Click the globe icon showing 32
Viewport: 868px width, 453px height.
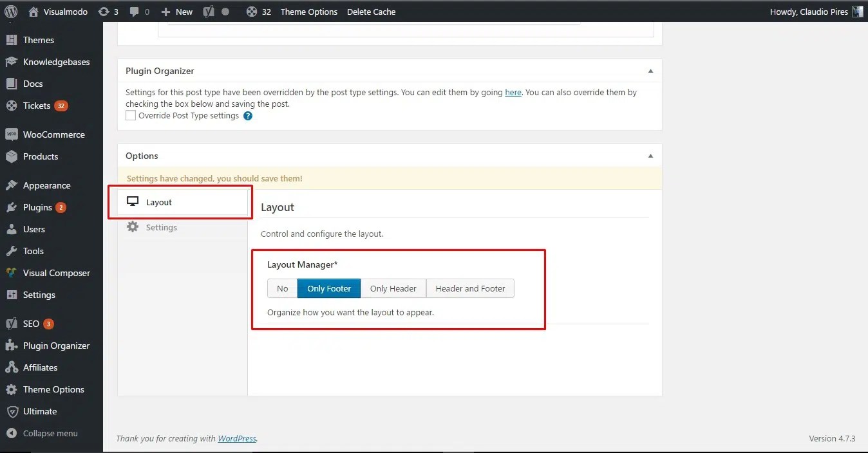point(250,11)
